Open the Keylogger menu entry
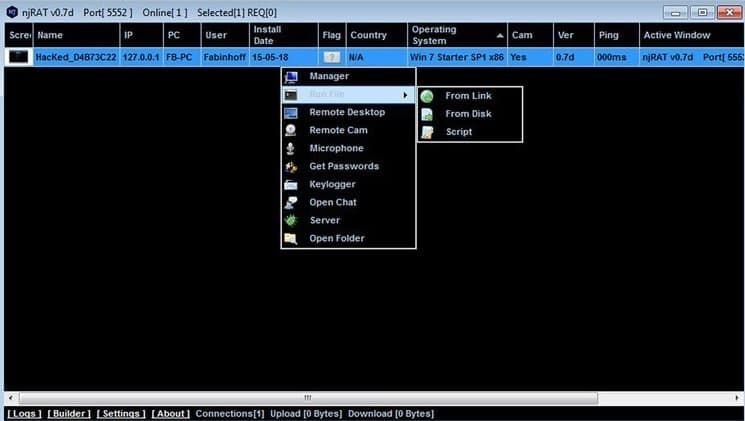Image resolution: width=745 pixels, height=421 pixels. pos(348,184)
